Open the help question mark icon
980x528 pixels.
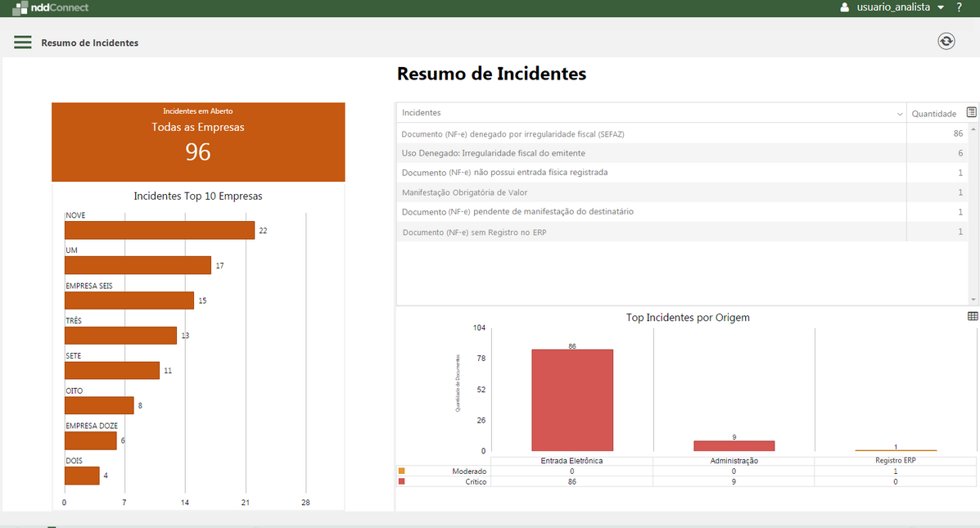coord(959,7)
